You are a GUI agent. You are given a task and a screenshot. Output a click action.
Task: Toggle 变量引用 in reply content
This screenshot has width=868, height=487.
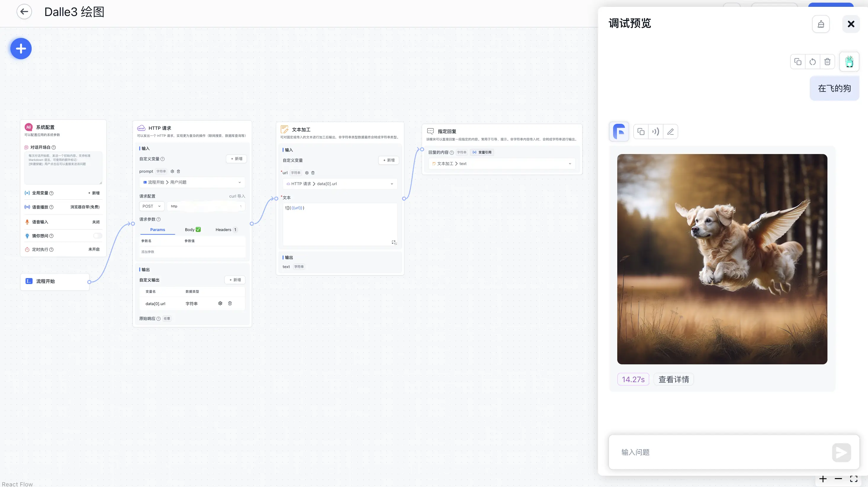[x=482, y=153]
